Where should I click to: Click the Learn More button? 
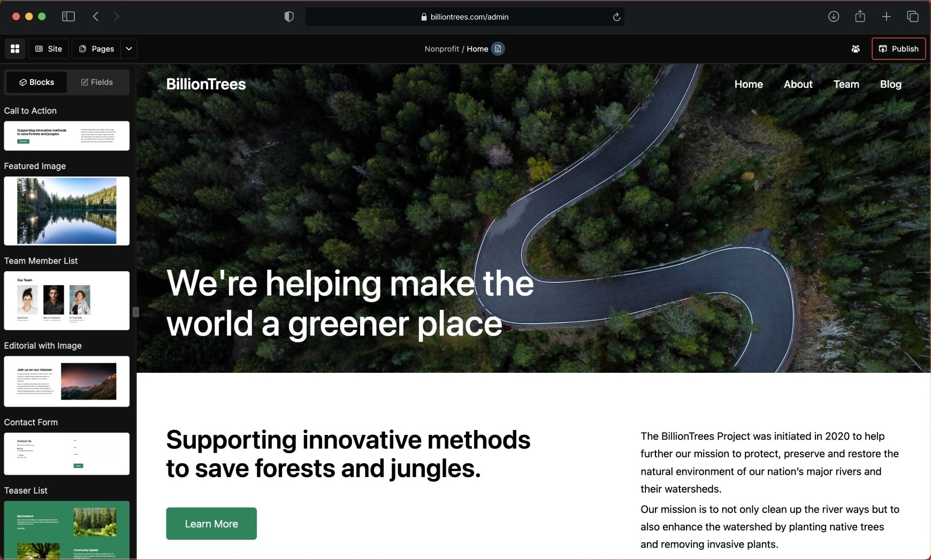pos(211,524)
